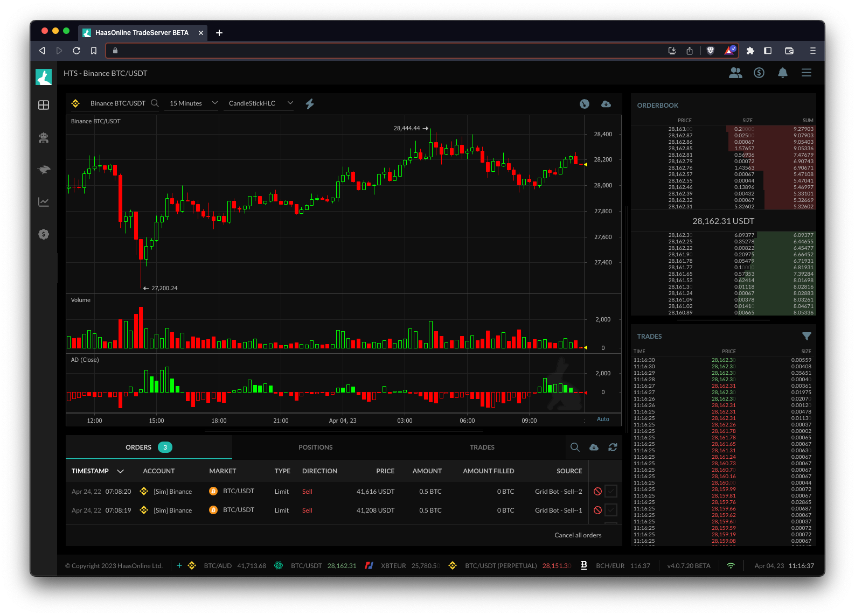The image size is (855, 616).
Task: Switch to the ORDERS tab
Action: (x=149, y=447)
